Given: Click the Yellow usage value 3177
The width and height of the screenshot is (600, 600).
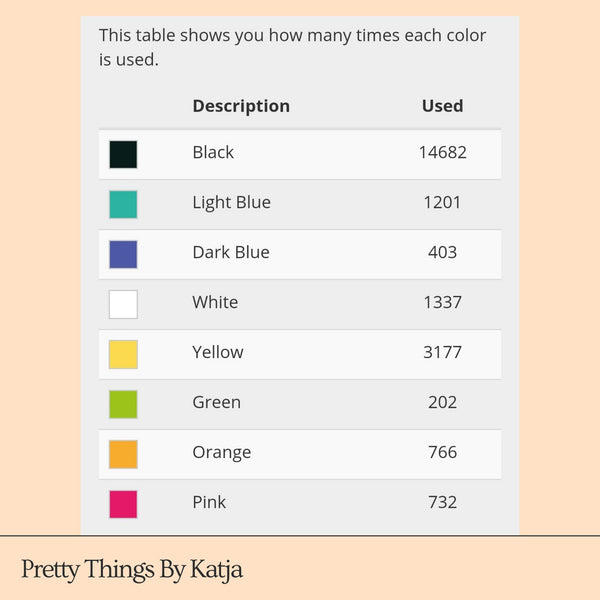Looking at the screenshot, I should pyautogui.click(x=442, y=353).
